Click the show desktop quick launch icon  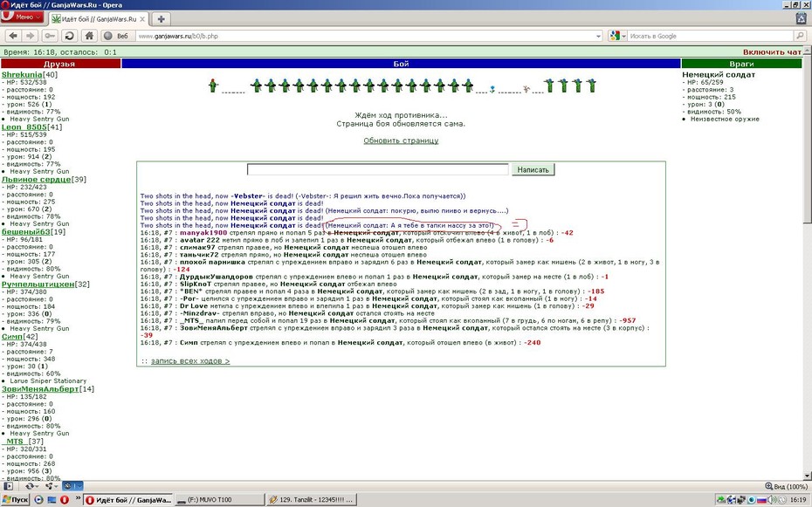point(52,500)
